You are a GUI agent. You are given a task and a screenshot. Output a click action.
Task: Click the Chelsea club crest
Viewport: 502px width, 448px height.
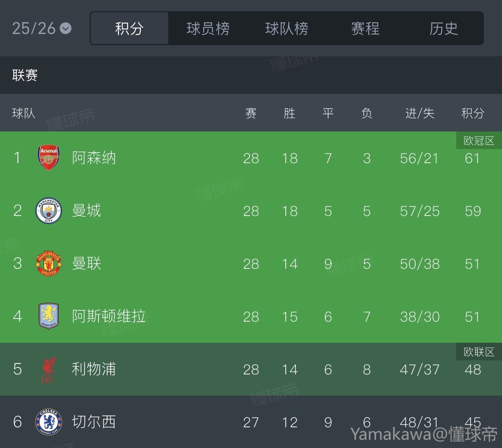(x=48, y=422)
